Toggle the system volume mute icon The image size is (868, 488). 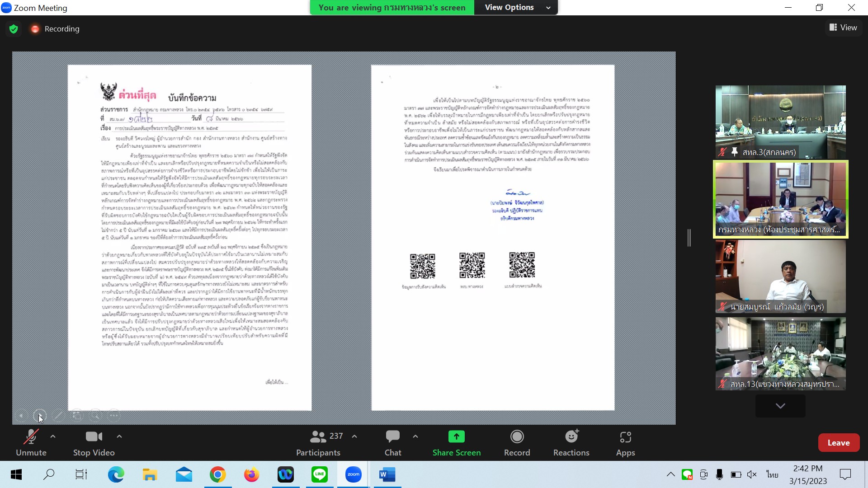point(752,474)
